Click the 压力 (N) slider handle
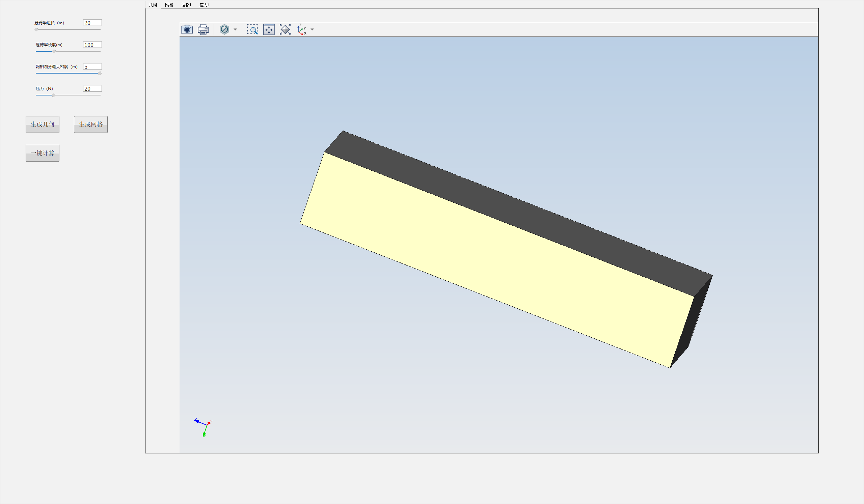 (x=53, y=95)
